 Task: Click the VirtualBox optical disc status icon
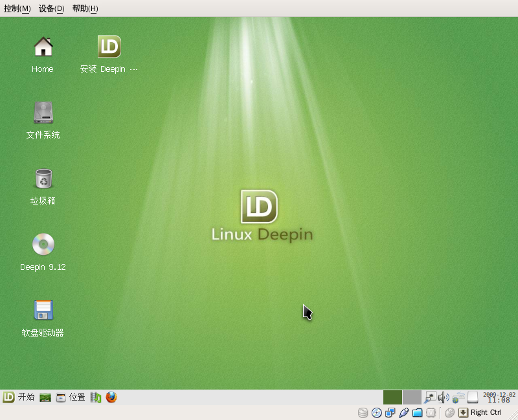point(376,413)
